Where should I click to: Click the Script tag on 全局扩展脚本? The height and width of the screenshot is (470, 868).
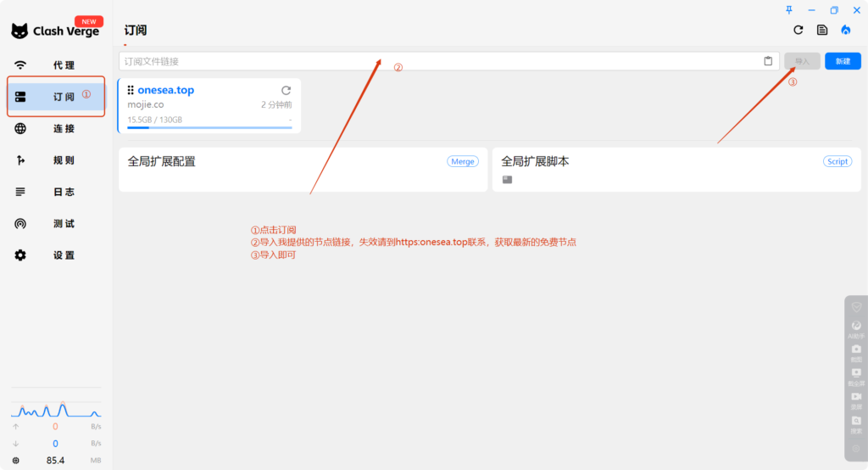[x=837, y=161]
